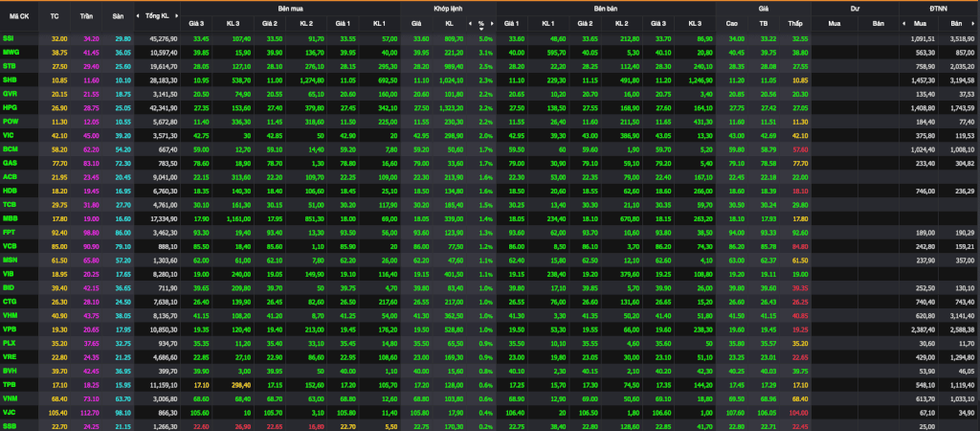Sort by the TC reference price header
This screenshot has width=980, height=431.
(55, 15)
